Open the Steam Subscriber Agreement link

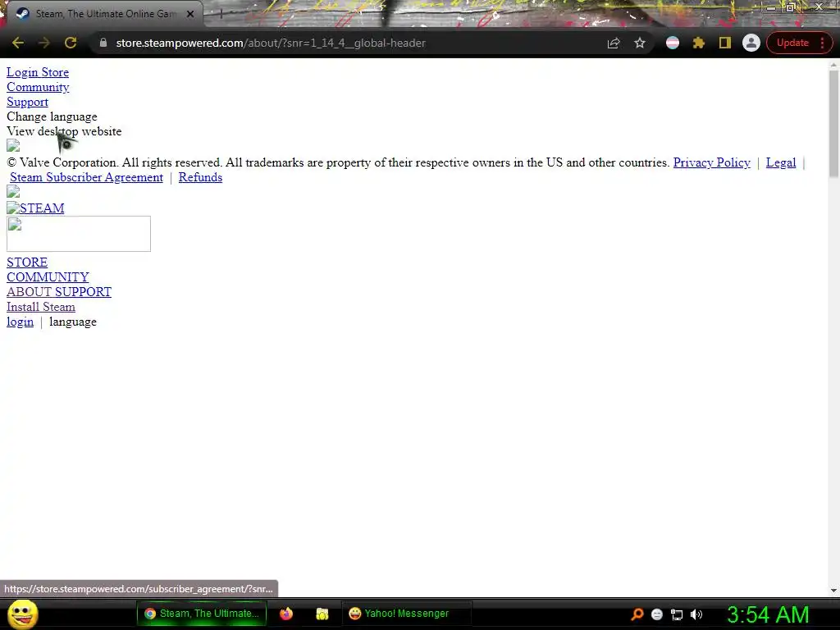pos(86,177)
